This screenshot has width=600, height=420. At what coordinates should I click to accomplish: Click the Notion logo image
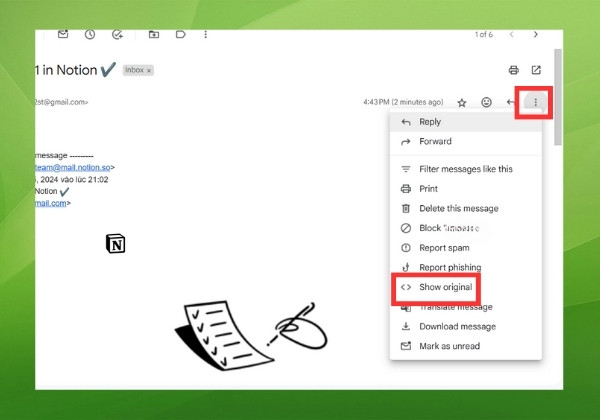click(115, 244)
